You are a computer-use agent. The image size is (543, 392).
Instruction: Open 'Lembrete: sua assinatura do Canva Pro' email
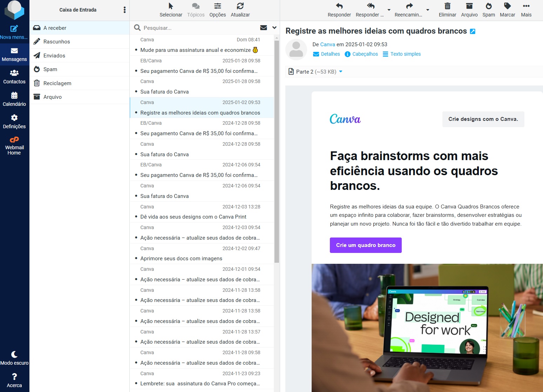202,378
